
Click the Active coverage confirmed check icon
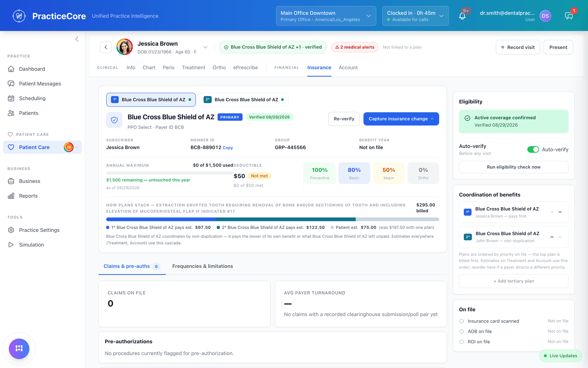point(467,118)
